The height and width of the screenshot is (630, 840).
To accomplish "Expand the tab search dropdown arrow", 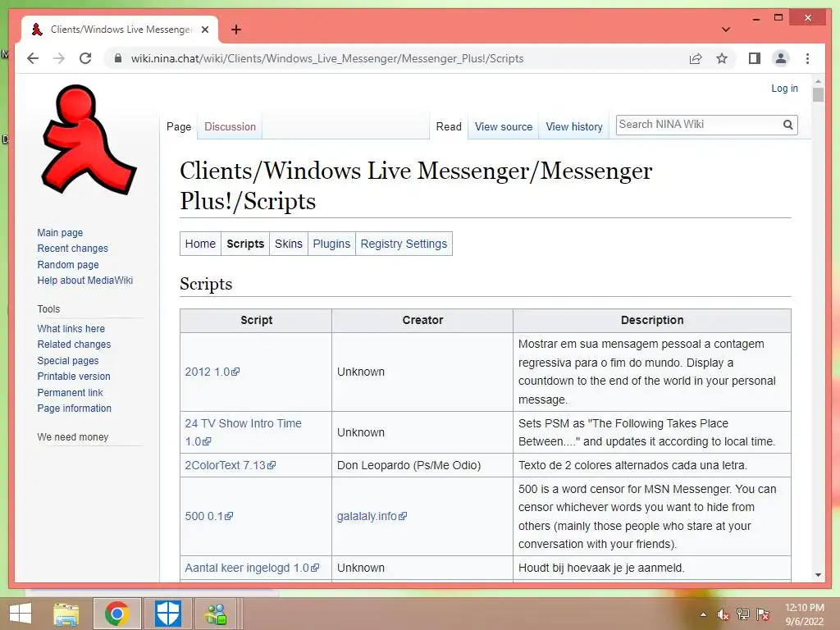I will coord(725,30).
